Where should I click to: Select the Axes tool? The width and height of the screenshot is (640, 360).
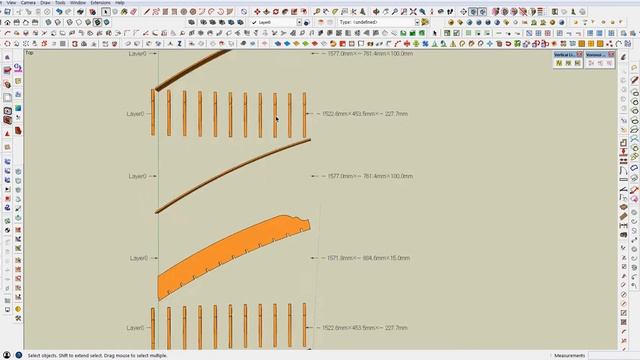[x=353, y=12]
